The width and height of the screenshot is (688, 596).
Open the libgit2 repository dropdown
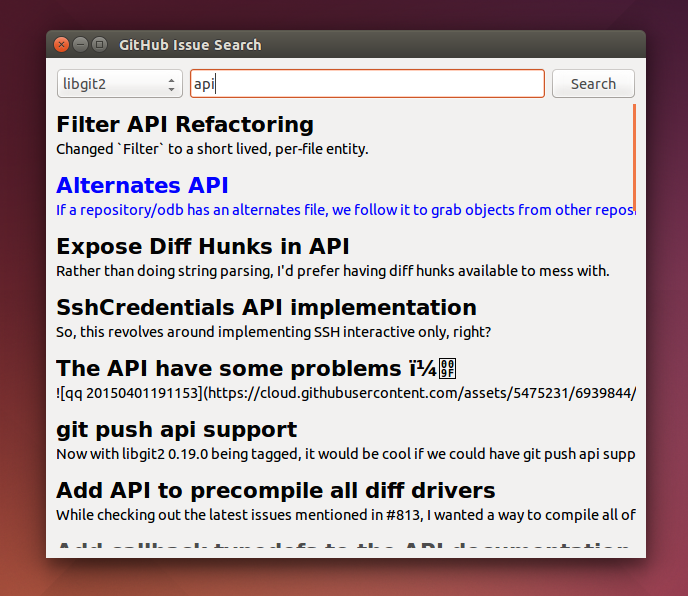pyautogui.click(x=119, y=83)
